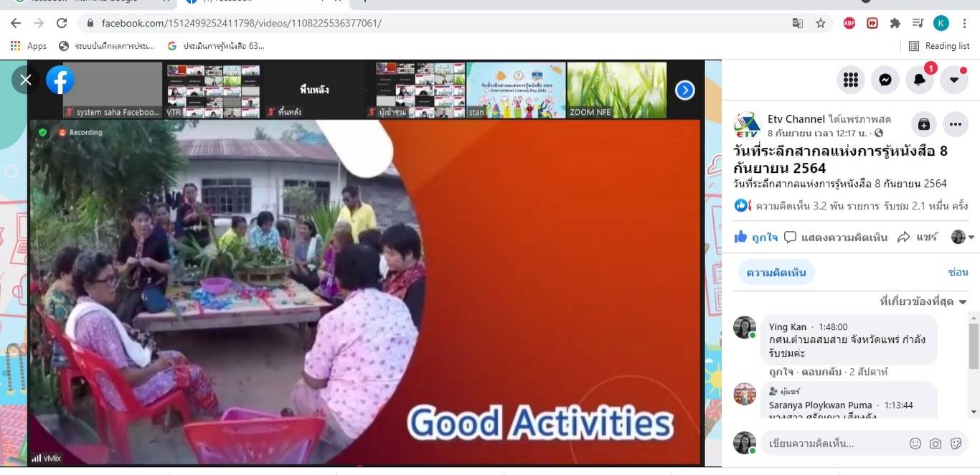Select the ZOOM NFE participant thumbnail
This screenshot has height=475, width=980.
pyautogui.click(x=616, y=90)
